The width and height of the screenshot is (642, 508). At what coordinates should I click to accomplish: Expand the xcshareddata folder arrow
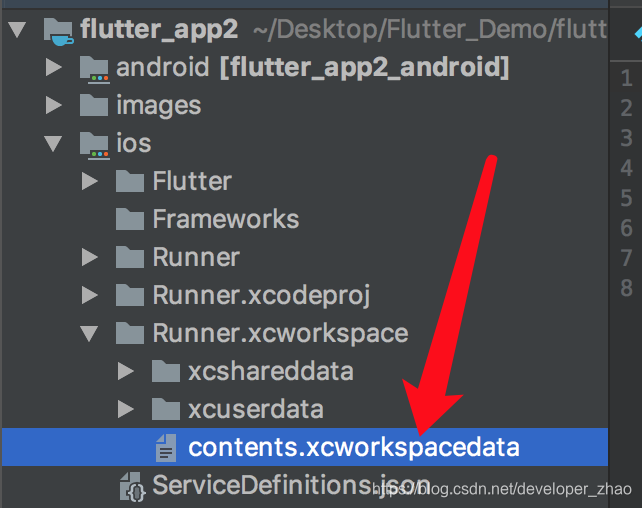point(126,371)
